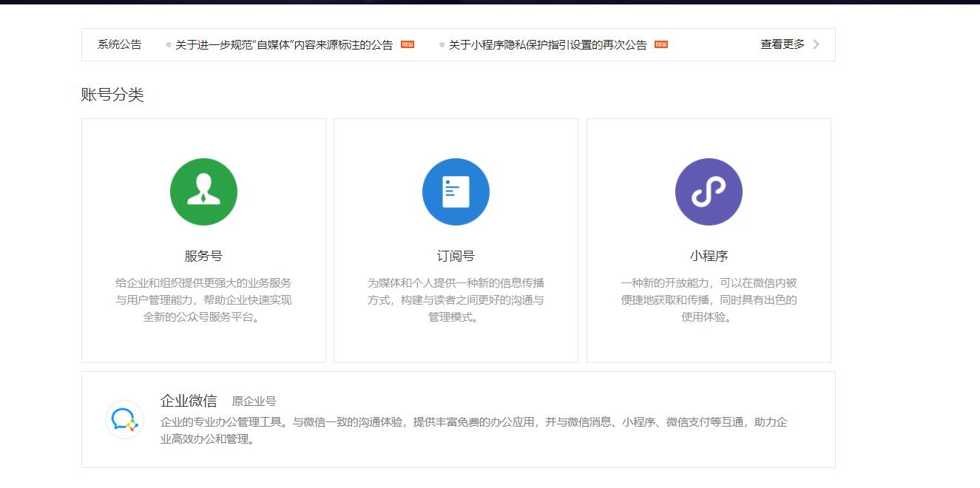Screen dimensions: 980x488
Task: Select the 订阅号 card title
Action: pos(456,256)
